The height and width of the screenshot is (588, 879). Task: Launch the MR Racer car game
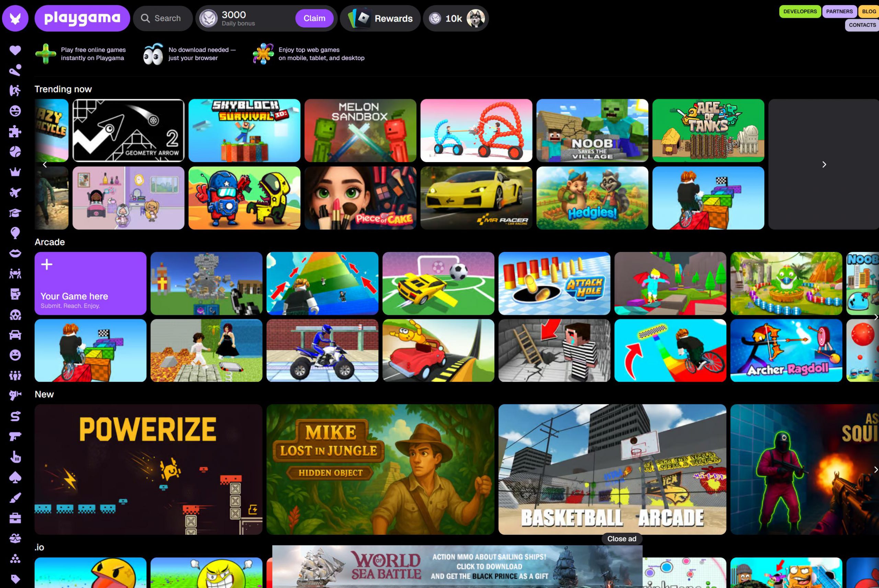point(476,198)
